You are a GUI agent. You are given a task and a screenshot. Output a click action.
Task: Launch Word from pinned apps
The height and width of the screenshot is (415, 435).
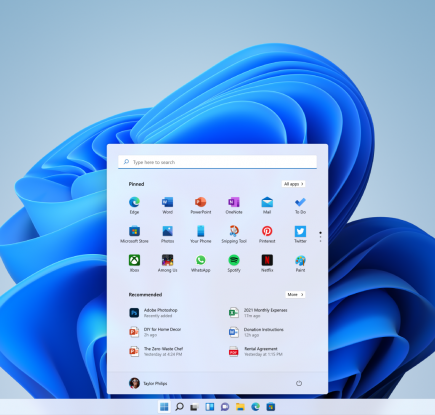pos(167,205)
